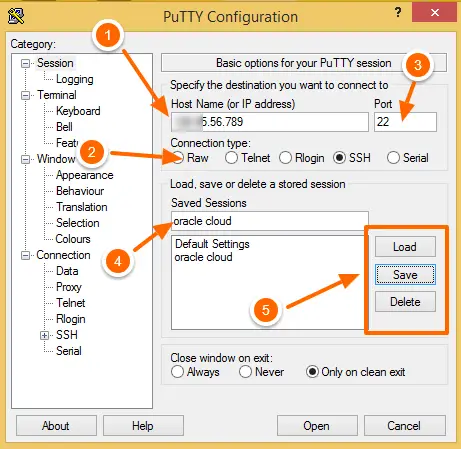Click the Cancel button
Image resolution: width=461 pixels, height=449 pixels.
coord(405,426)
